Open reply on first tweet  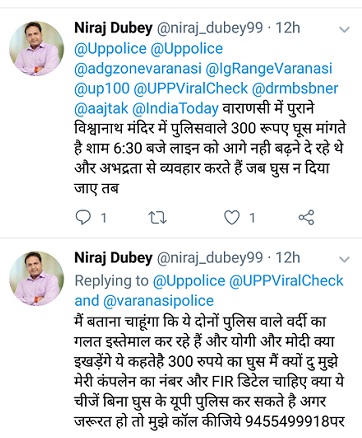[x=83, y=217]
